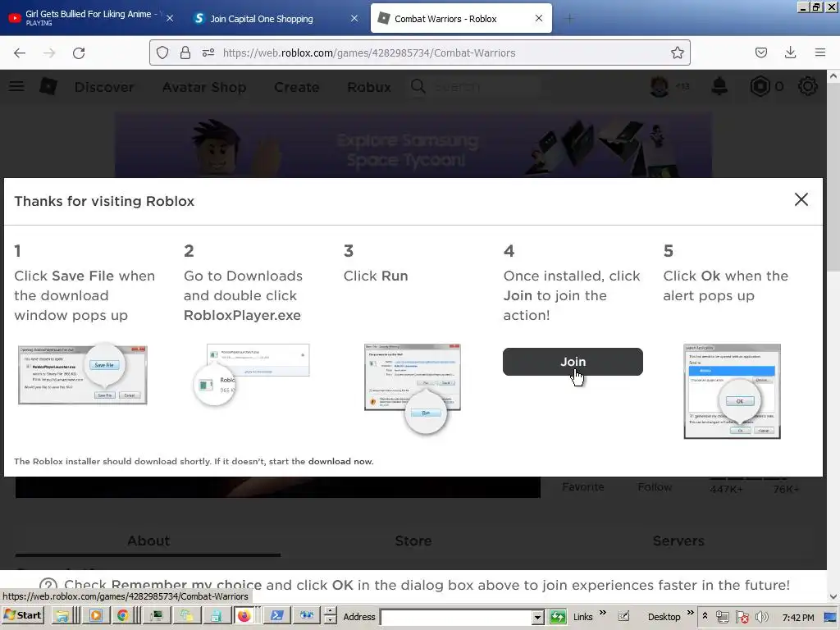
Task: Click the security flag tray icon
Action: pos(742,617)
